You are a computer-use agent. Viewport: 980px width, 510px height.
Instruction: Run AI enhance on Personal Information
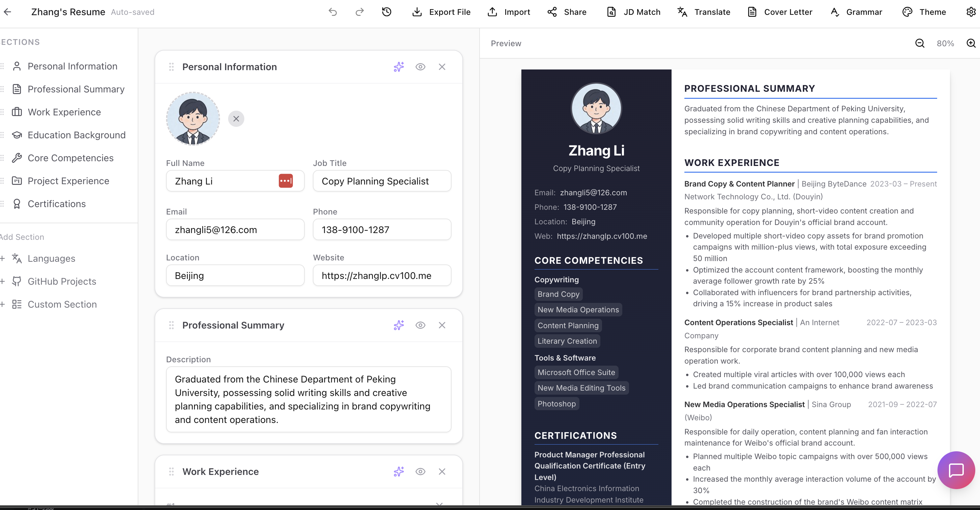pyautogui.click(x=398, y=66)
